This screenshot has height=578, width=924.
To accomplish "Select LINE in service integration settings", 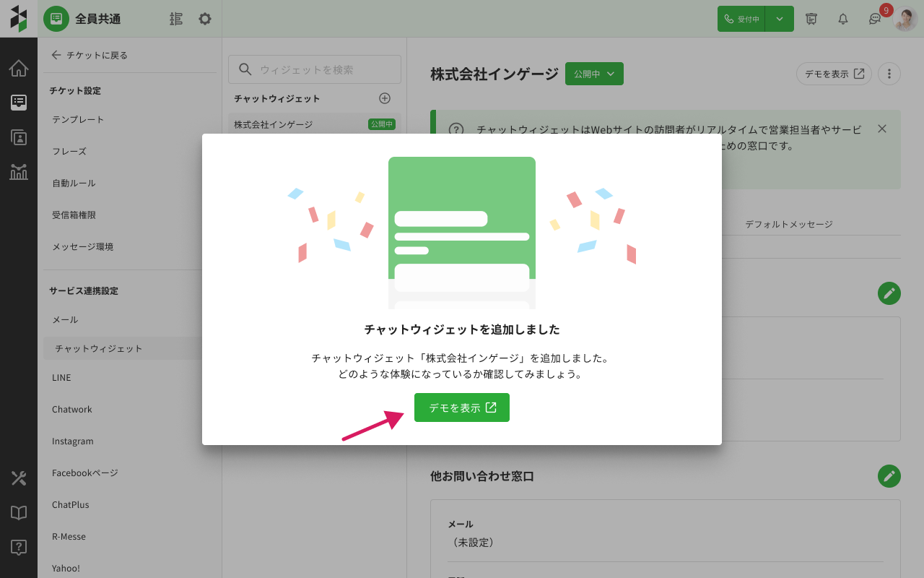I will (61, 377).
